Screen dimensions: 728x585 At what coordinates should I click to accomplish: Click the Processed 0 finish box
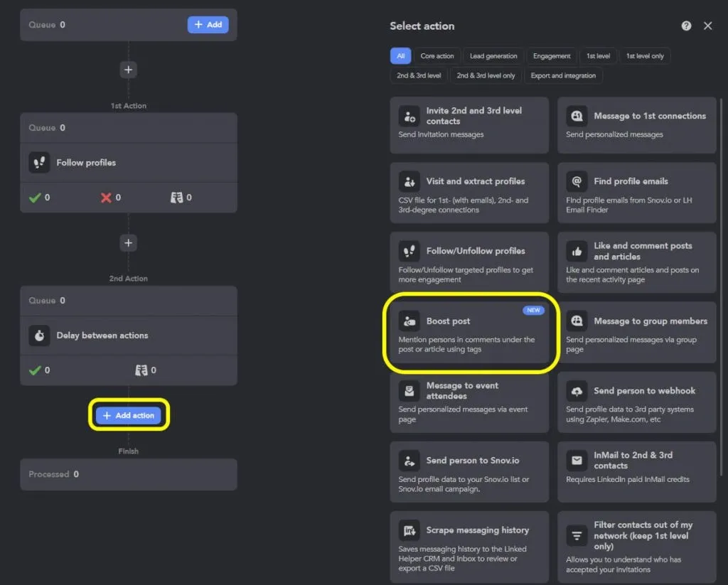pos(129,475)
